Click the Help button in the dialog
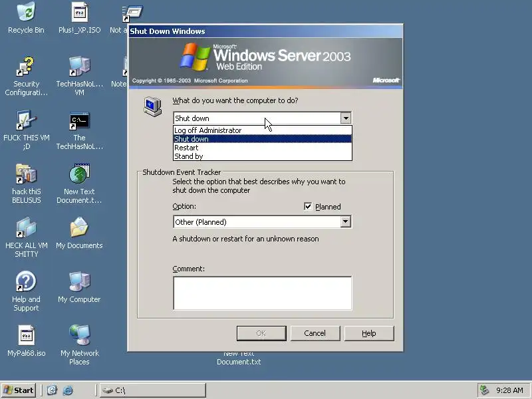Image resolution: width=532 pixels, height=399 pixels. 369,333
